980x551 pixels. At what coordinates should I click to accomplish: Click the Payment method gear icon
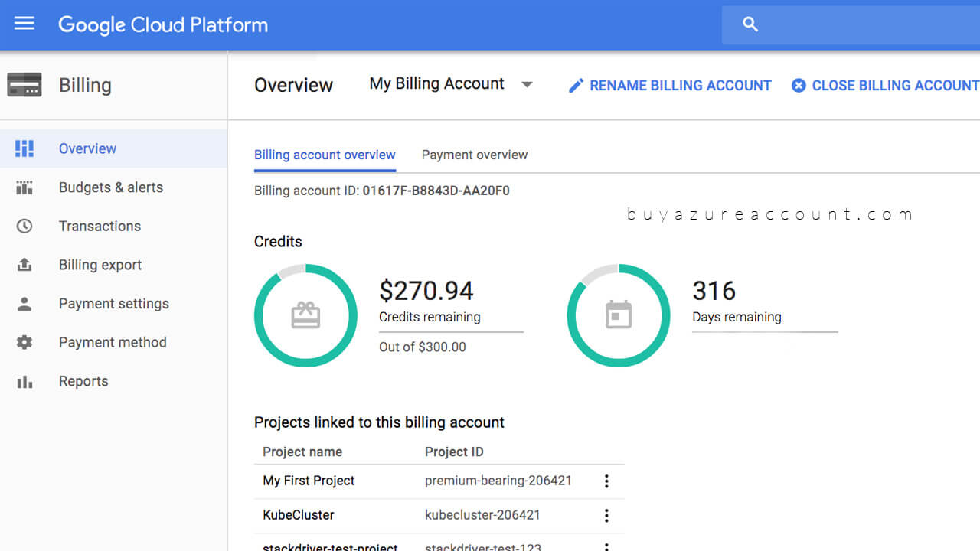tap(24, 342)
